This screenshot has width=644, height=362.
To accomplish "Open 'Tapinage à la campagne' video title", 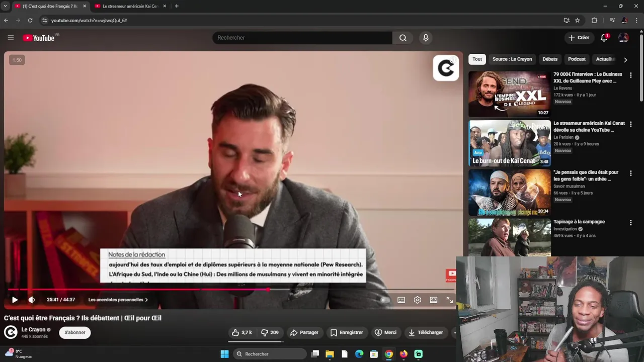I will (579, 222).
